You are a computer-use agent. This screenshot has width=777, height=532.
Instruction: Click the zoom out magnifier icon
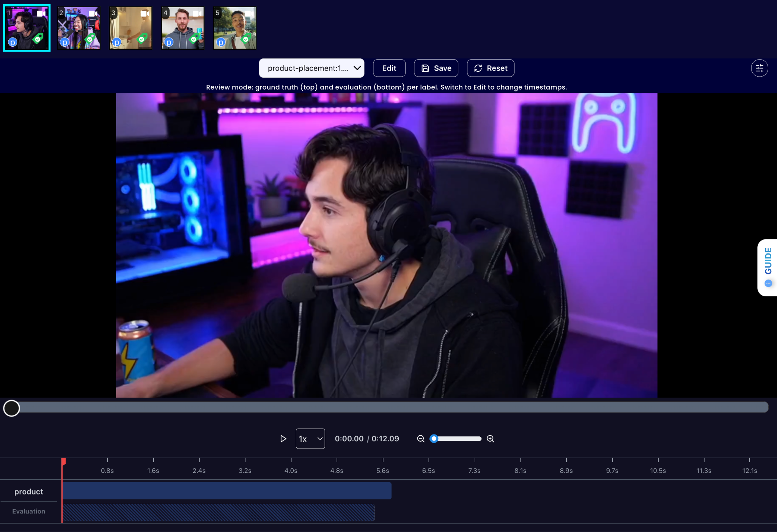tap(420, 439)
